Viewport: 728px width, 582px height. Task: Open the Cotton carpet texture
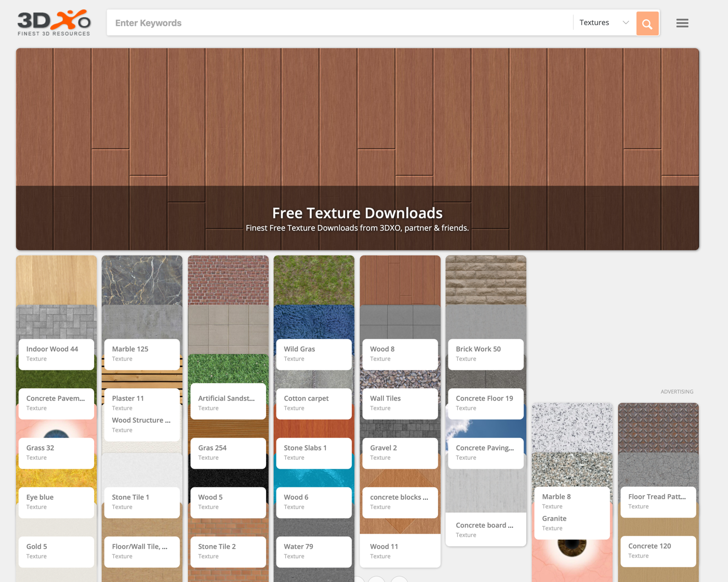coord(314,403)
